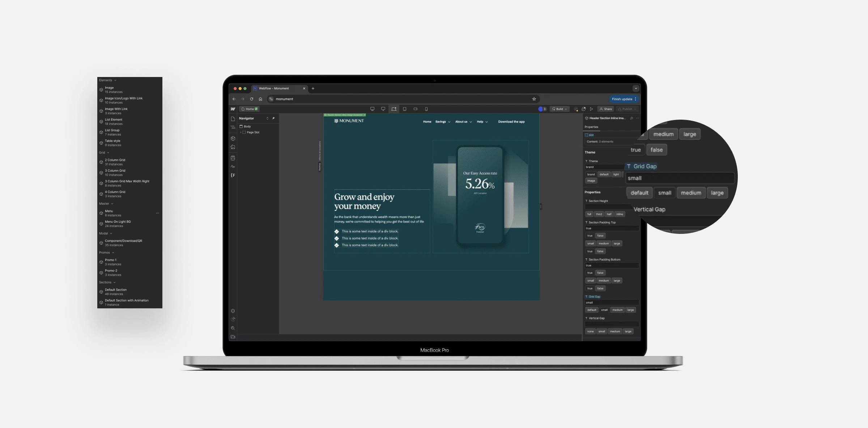Pin the Navigator panel

pos(273,118)
